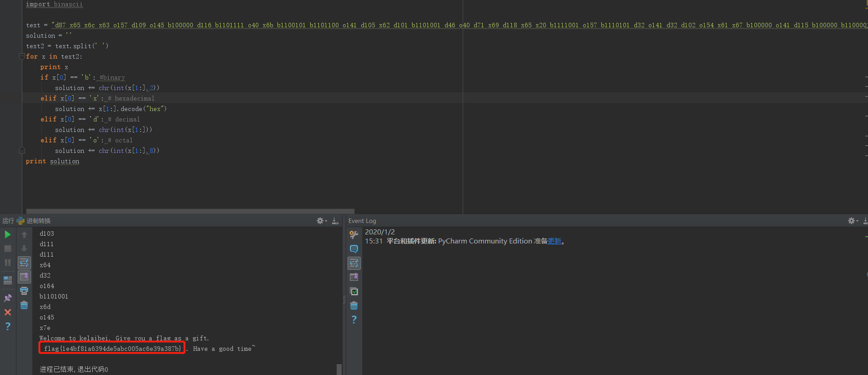Click the green Rerun button in Run panel
This screenshot has width=868, height=375.
click(x=8, y=234)
